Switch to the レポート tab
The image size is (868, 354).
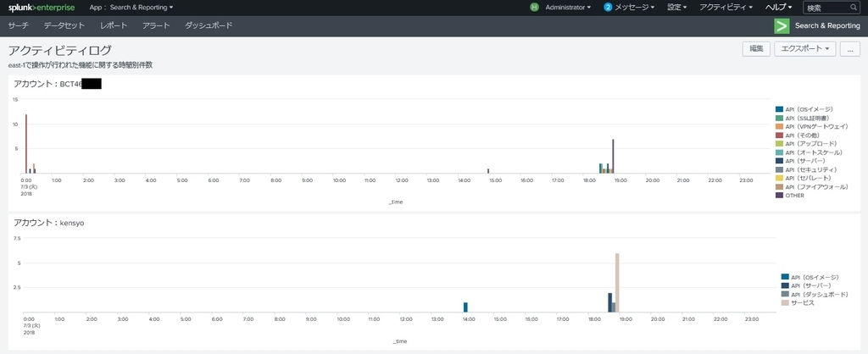tap(114, 26)
